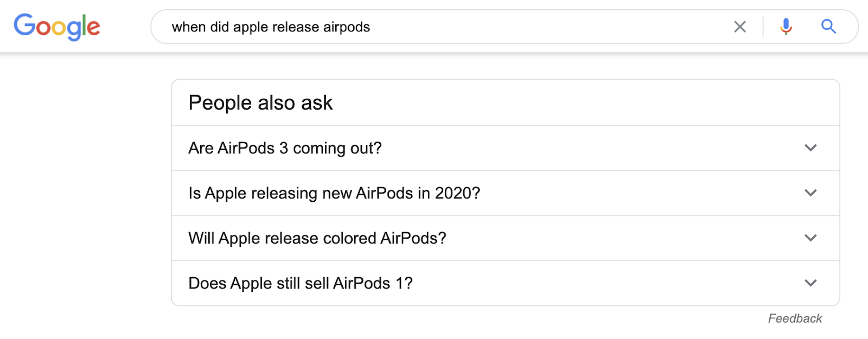Click the question 'Does Apple still sell AirPods 1?'
This screenshot has width=868, height=339.
(x=300, y=283)
